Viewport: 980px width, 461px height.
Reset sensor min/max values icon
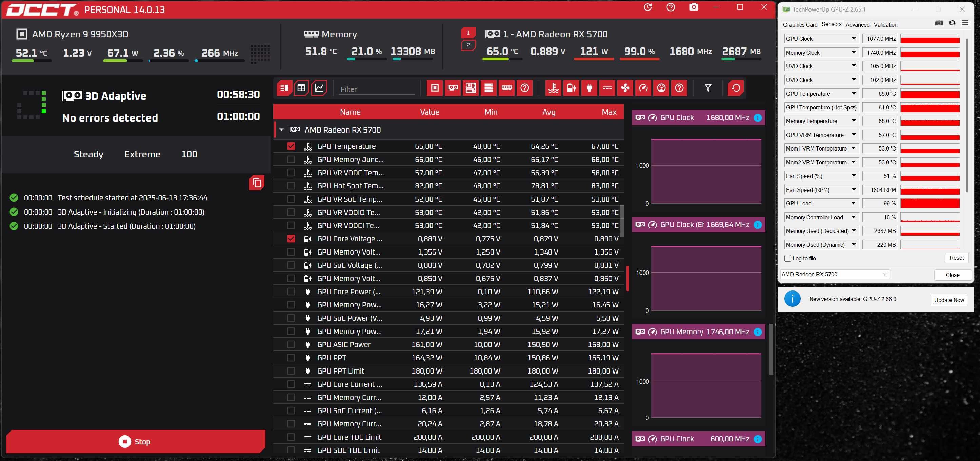click(735, 88)
